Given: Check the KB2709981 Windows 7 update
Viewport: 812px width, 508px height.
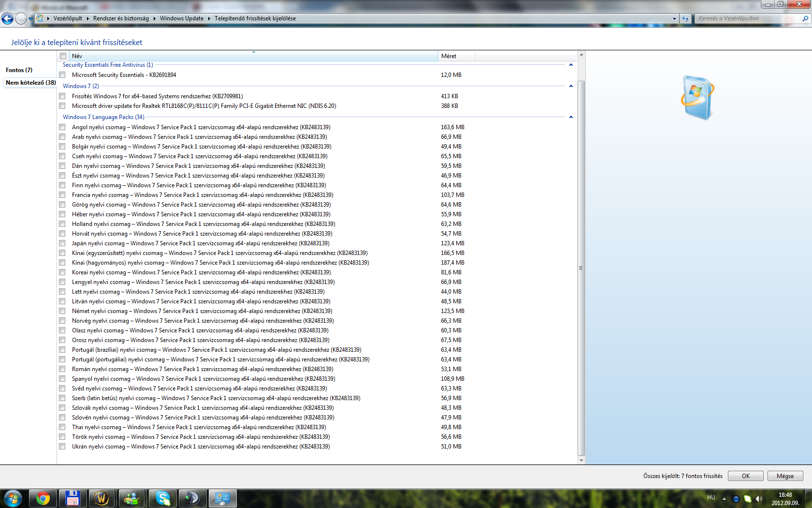Looking at the screenshot, I should 62,96.
